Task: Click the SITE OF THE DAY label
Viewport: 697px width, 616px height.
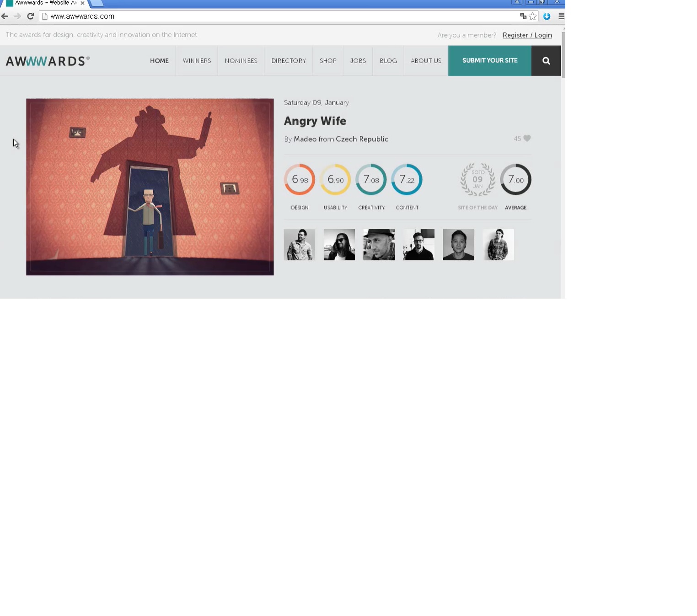Action: coord(477,208)
